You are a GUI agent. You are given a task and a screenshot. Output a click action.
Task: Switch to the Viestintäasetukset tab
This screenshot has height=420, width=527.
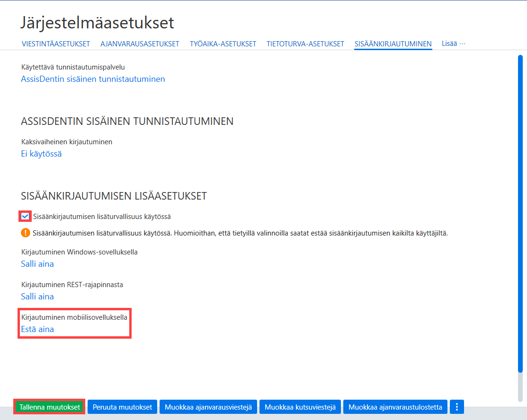(x=56, y=44)
